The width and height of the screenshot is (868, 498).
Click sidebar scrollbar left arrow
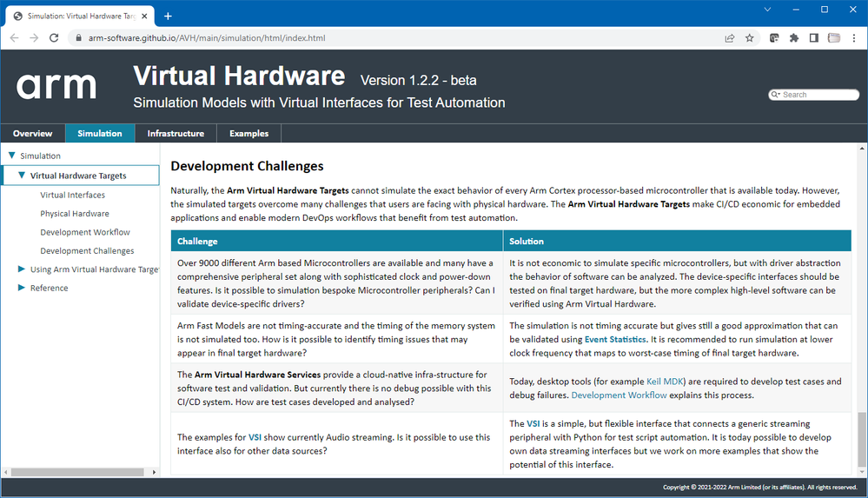point(5,472)
